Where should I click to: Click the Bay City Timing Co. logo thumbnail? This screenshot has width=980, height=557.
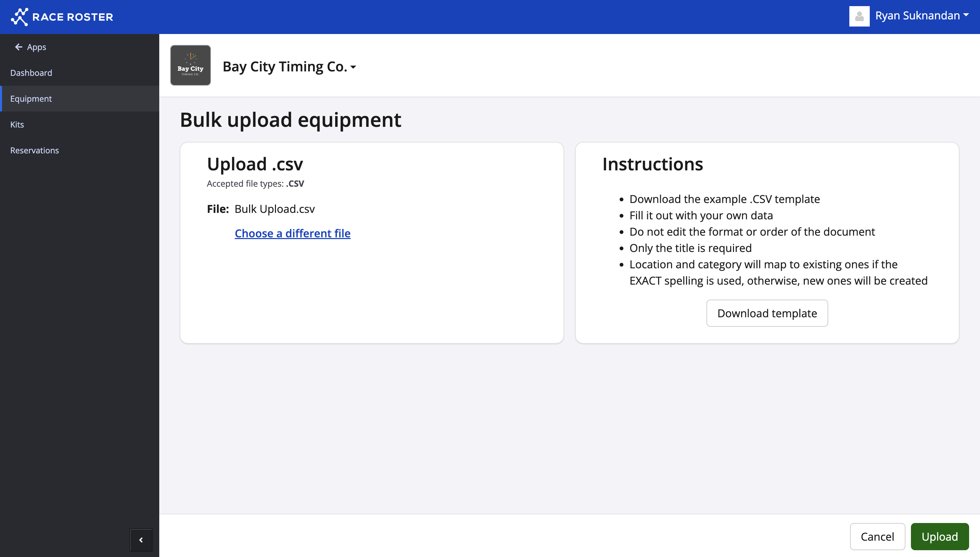click(x=190, y=65)
